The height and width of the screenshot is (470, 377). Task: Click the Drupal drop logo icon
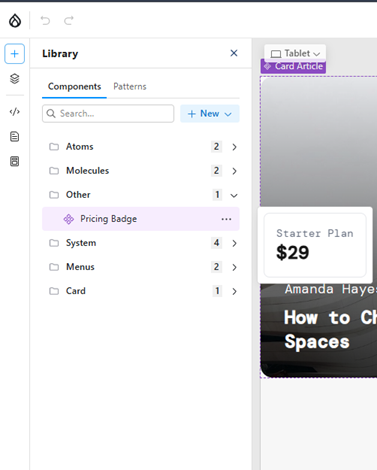[15, 21]
